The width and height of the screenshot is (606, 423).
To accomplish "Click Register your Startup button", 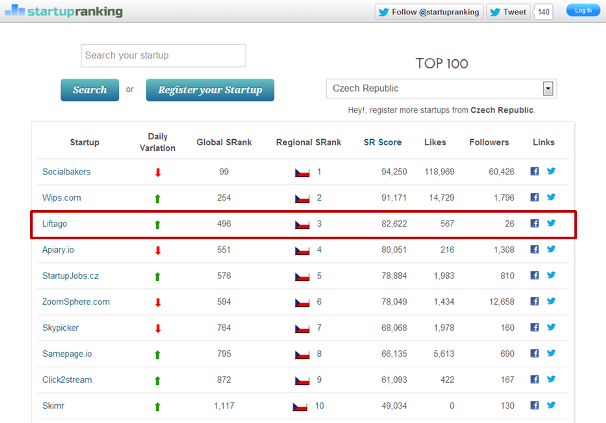I will pyautogui.click(x=210, y=90).
